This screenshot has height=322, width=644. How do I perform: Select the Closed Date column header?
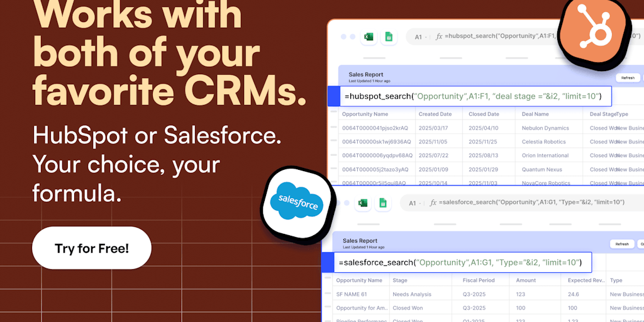[484, 114]
